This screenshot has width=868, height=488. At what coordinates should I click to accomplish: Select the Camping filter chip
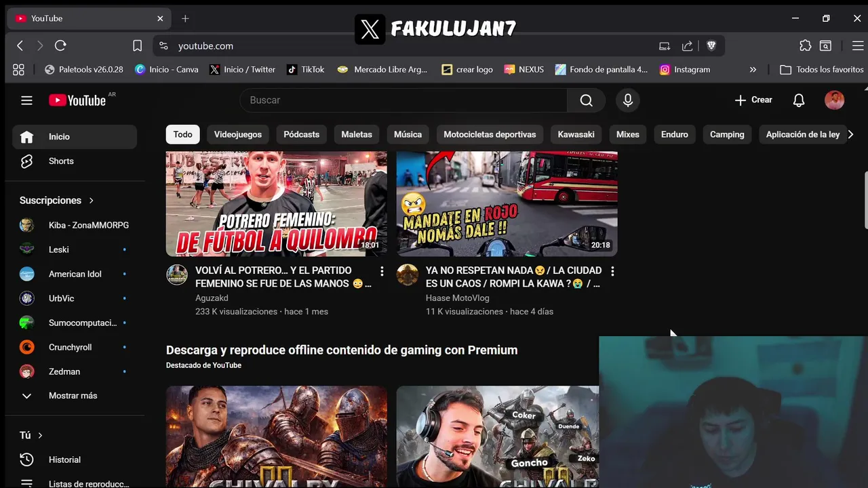pos(727,134)
